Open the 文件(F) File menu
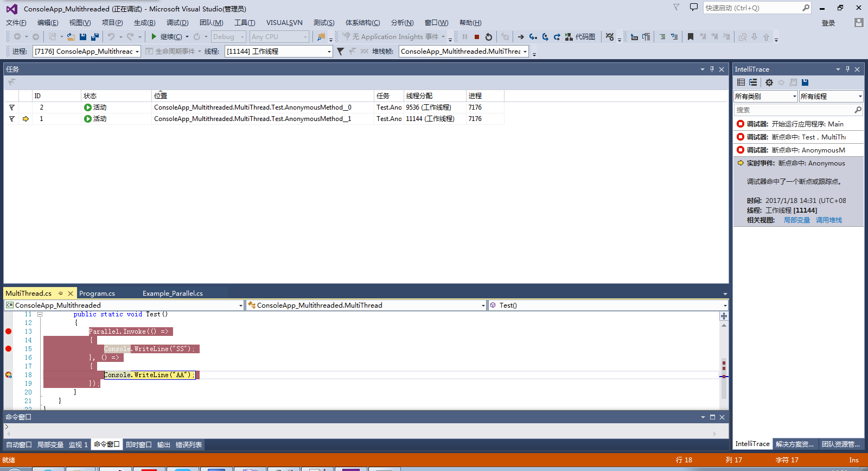Screen dimensions: 868x471 pyautogui.click(x=16, y=23)
